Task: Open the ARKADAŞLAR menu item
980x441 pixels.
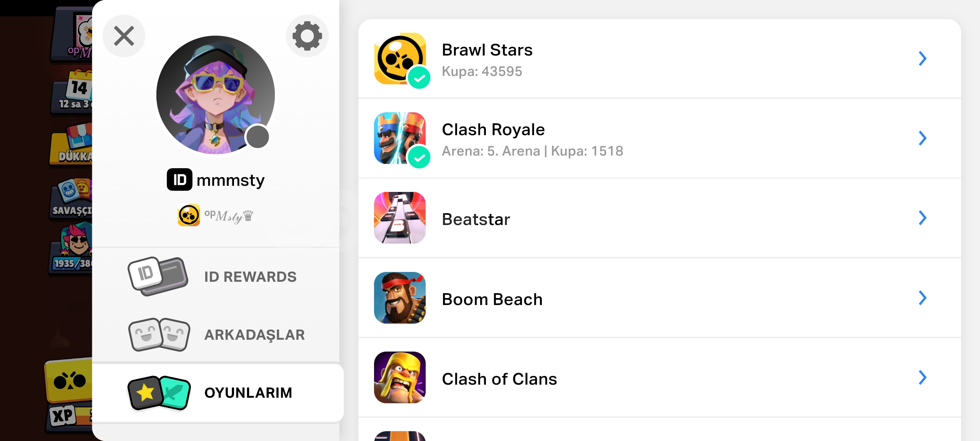Action: pyautogui.click(x=216, y=334)
